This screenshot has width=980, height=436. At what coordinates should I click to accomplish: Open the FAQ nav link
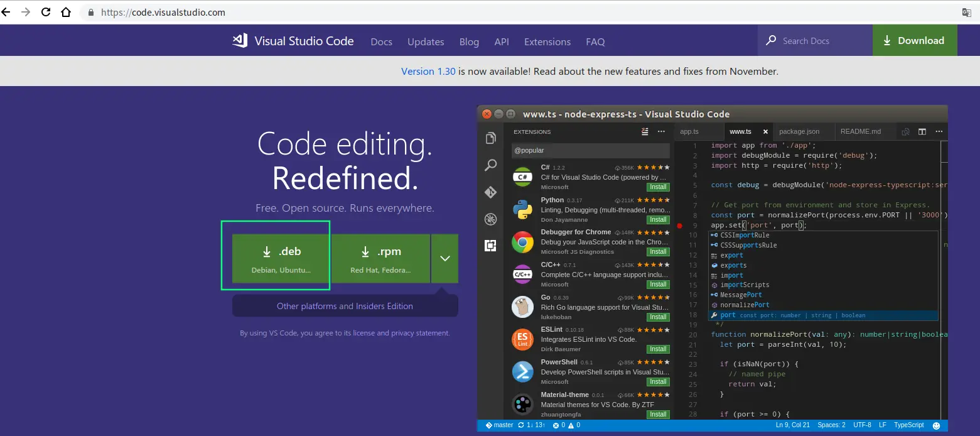click(x=595, y=41)
